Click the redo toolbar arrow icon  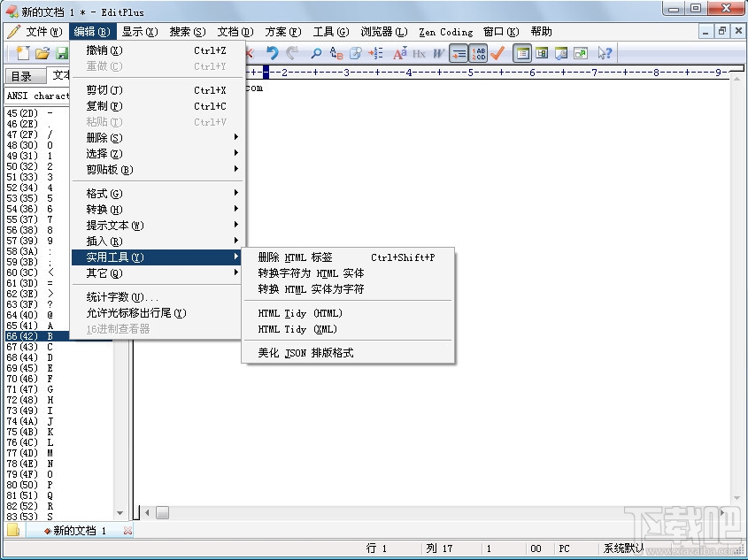coord(291,53)
